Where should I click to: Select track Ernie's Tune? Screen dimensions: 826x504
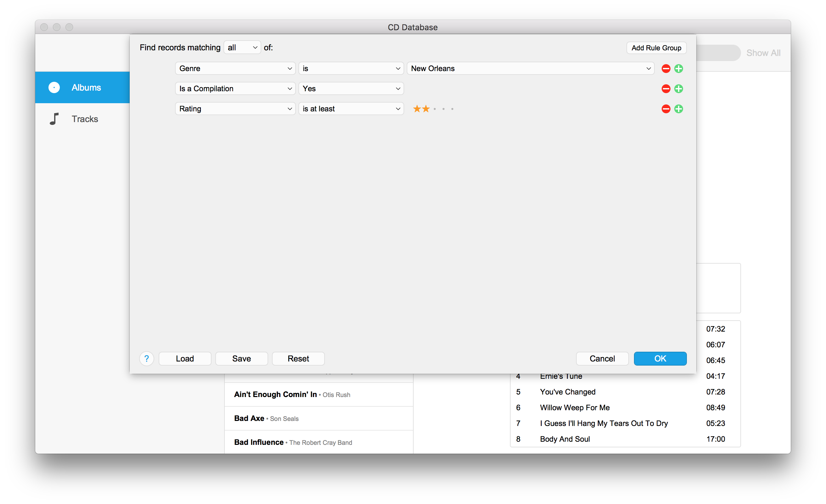point(625,376)
